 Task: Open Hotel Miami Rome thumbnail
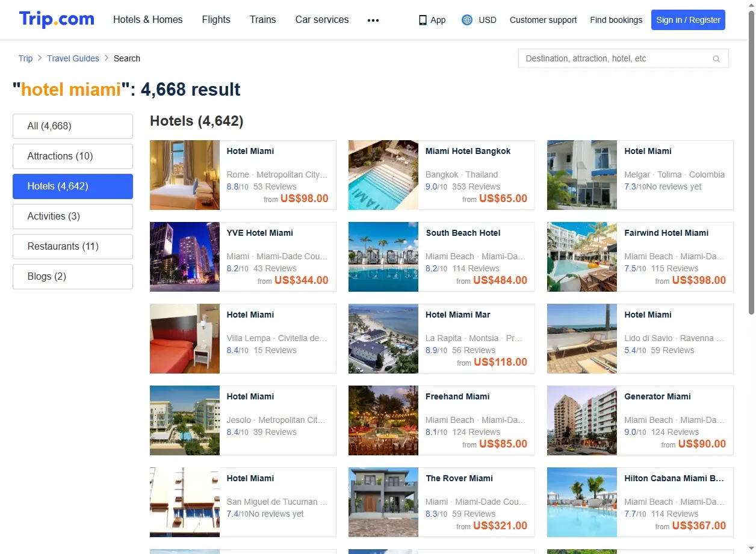tap(185, 175)
